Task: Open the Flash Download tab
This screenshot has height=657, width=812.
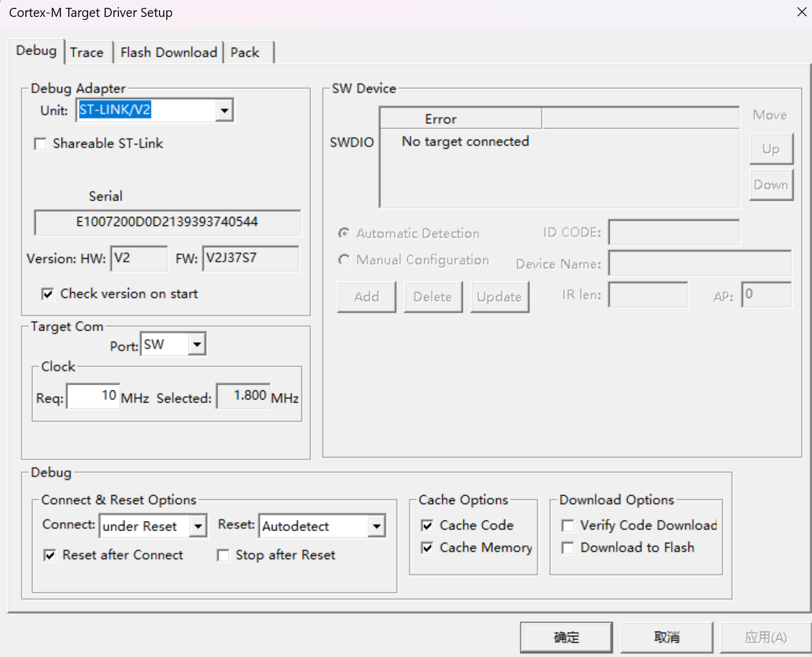Action: coord(169,53)
